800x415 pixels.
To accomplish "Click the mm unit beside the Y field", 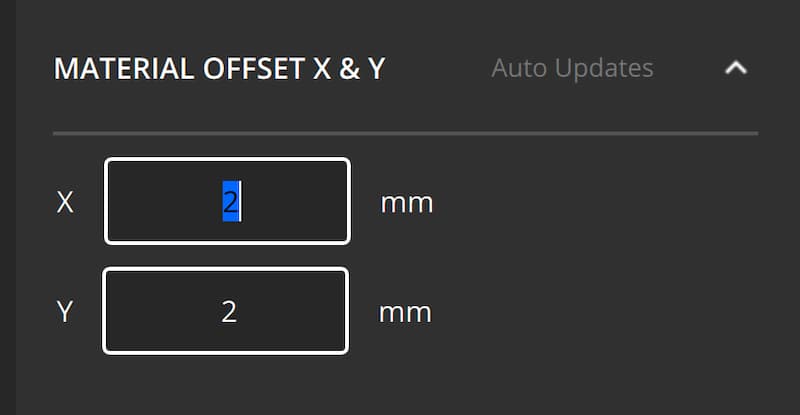I will coord(405,312).
